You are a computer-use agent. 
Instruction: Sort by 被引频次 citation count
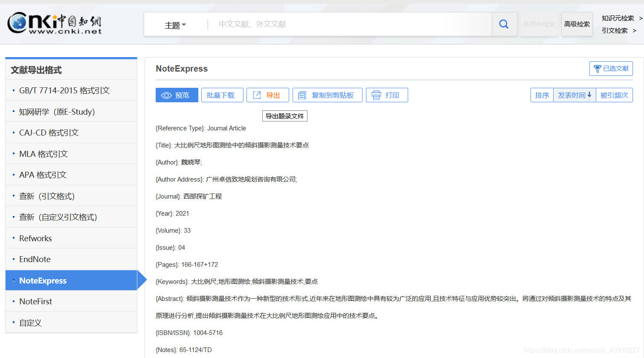pos(614,95)
